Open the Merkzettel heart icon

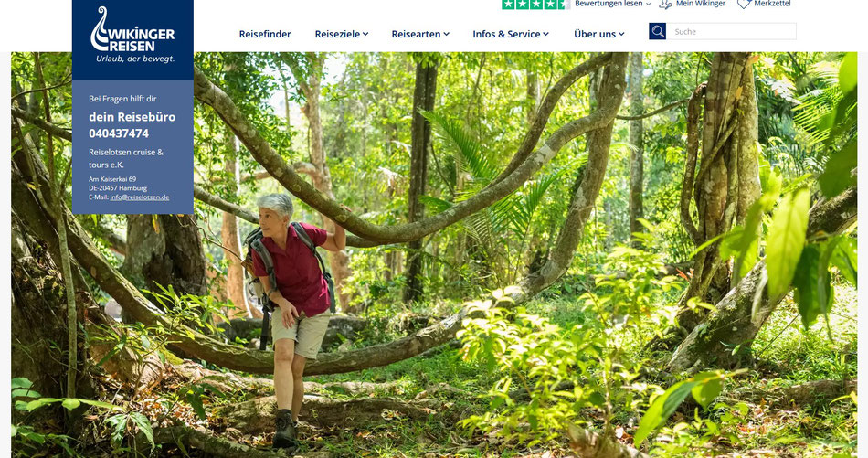click(x=744, y=4)
